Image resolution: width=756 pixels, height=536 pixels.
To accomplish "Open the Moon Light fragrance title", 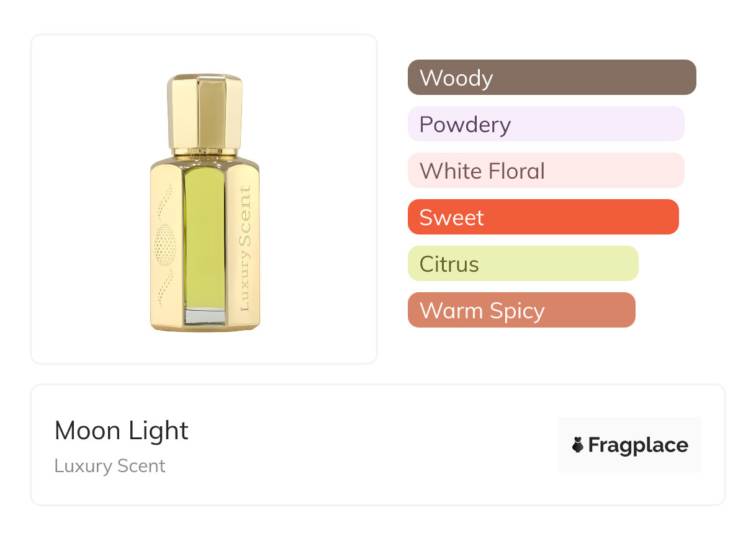I will [122, 431].
